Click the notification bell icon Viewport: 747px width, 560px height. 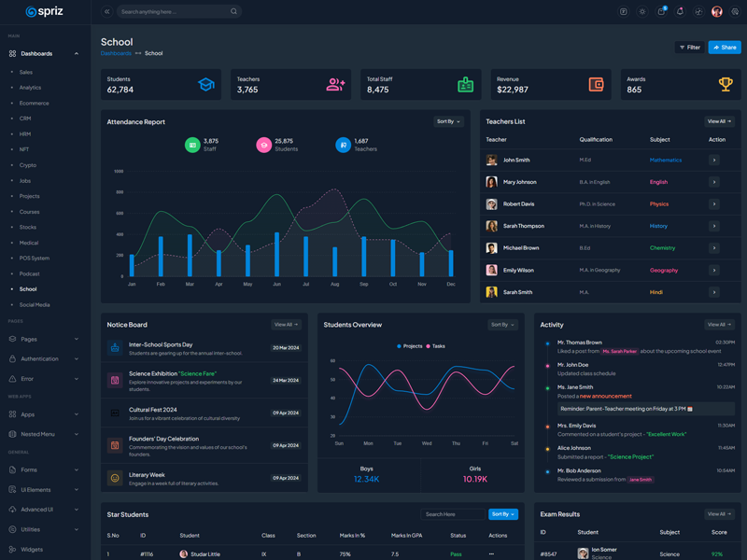click(x=680, y=12)
